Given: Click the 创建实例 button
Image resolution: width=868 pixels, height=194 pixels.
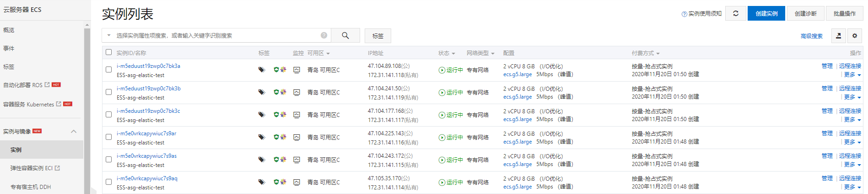Looking at the screenshot, I should tap(766, 13).
